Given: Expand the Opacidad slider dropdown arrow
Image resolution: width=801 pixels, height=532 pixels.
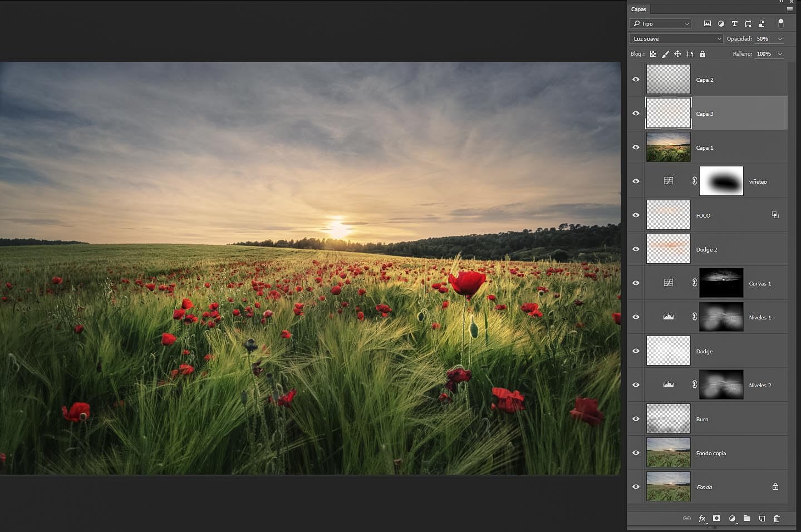Looking at the screenshot, I should coord(780,39).
